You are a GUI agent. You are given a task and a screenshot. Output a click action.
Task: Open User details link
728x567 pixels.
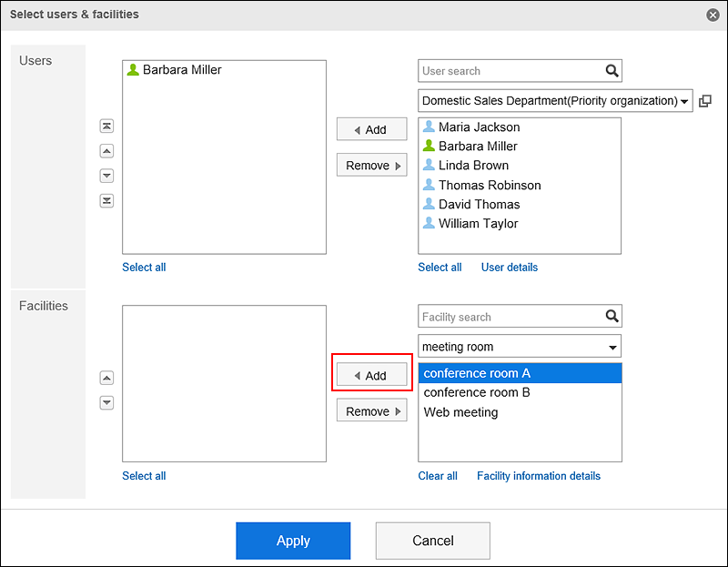(x=510, y=268)
